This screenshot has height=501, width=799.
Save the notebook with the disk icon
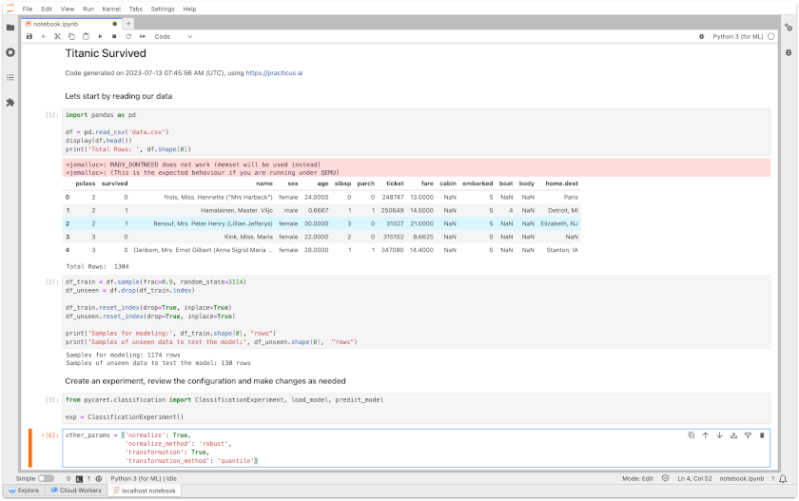tap(29, 37)
